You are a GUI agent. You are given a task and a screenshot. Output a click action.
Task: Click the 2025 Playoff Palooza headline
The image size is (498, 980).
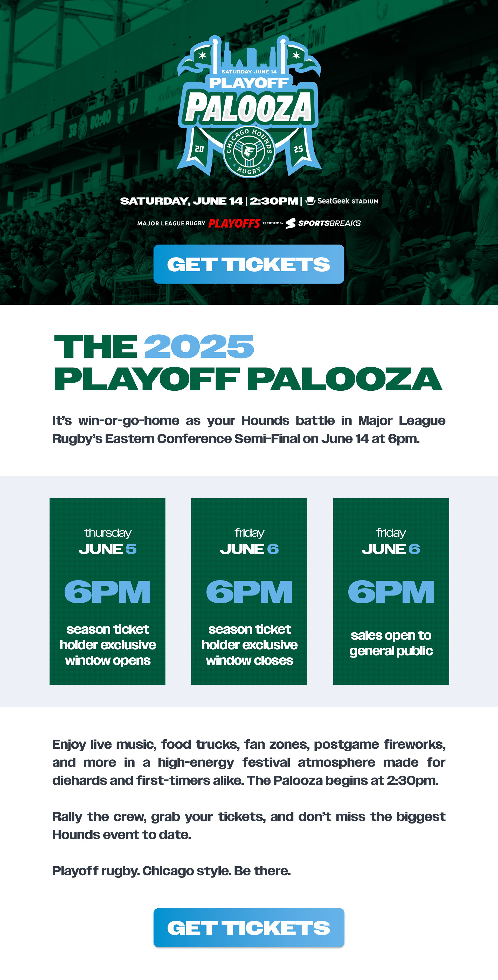248,363
